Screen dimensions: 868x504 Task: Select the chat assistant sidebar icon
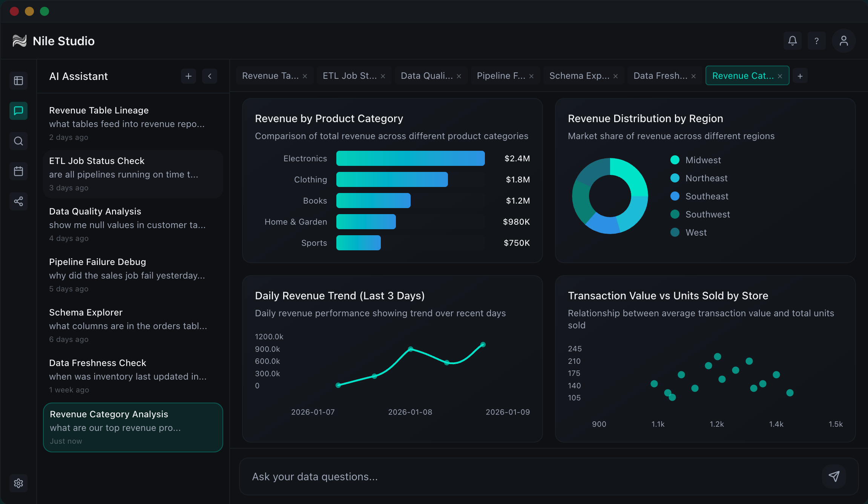click(18, 111)
